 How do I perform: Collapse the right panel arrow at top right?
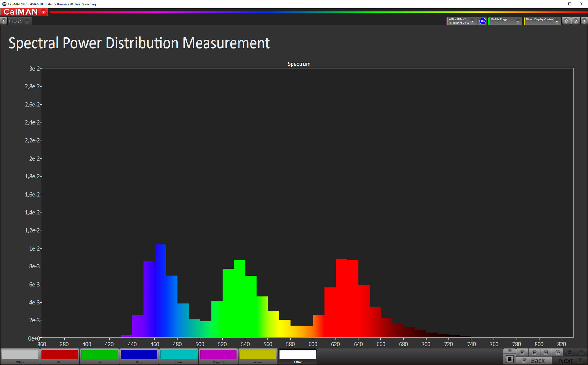pyautogui.click(x=584, y=21)
